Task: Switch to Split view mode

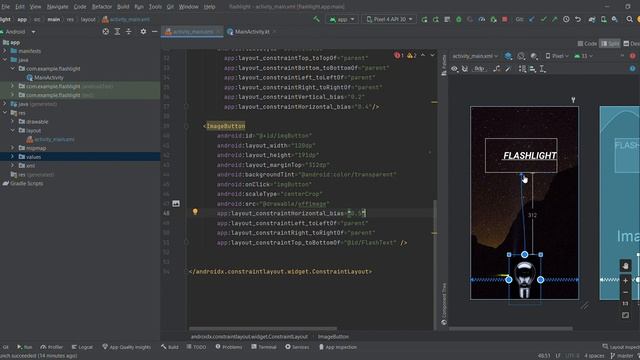Action: (610, 44)
